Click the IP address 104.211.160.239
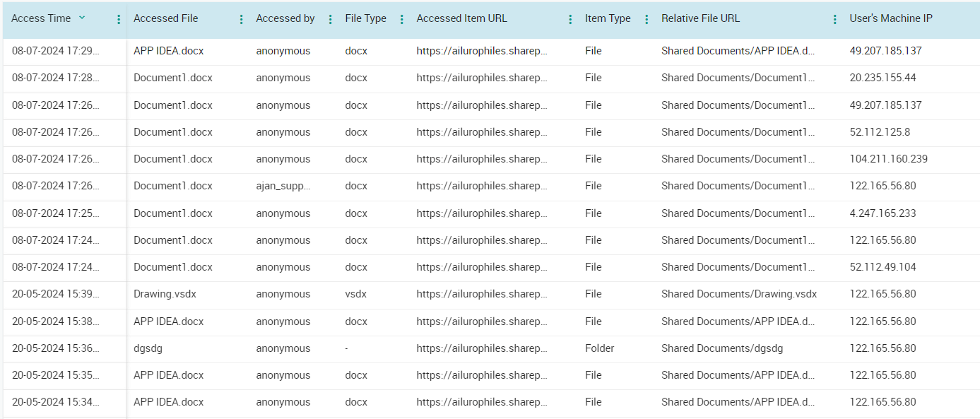 coord(888,159)
